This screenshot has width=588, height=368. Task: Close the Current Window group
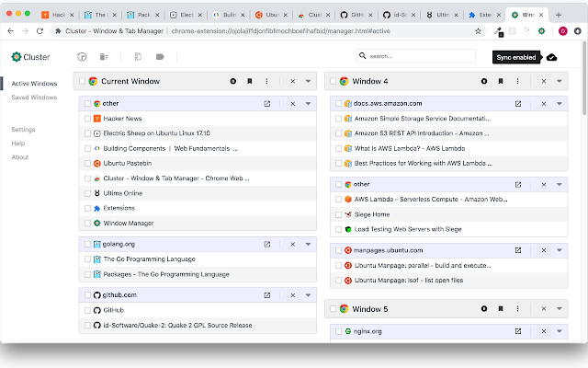pyautogui.click(x=293, y=81)
